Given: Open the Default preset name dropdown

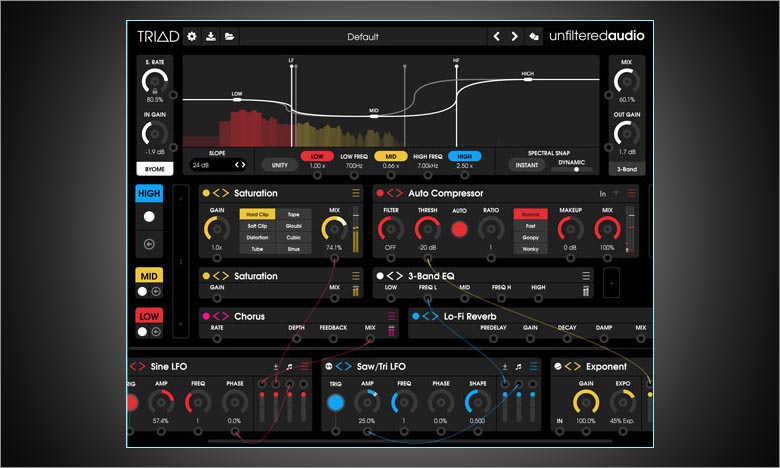Looking at the screenshot, I should (363, 37).
